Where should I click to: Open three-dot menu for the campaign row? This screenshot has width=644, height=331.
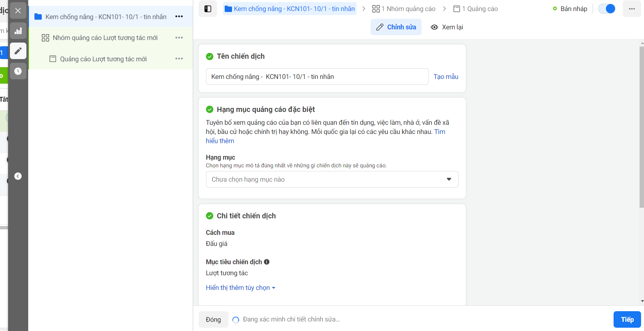(179, 17)
